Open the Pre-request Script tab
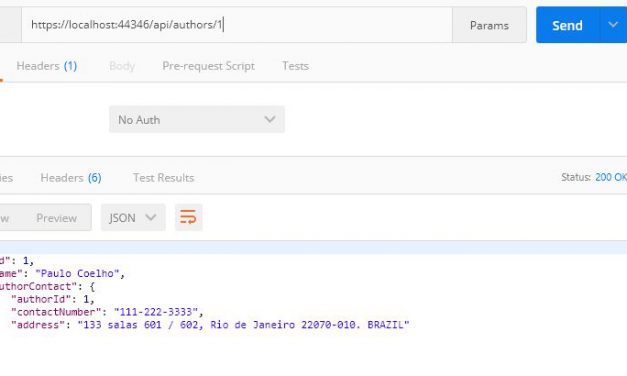The image size is (627, 376). tap(208, 66)
